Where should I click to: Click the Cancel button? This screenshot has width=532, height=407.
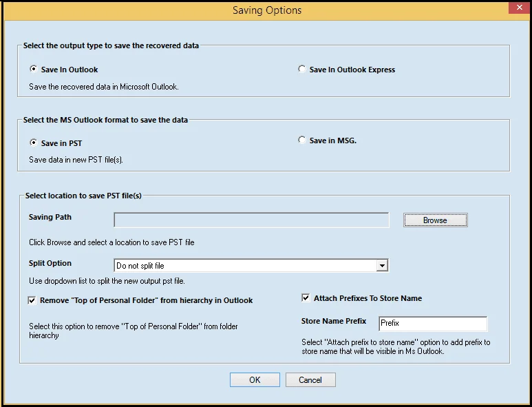[310, 380]
